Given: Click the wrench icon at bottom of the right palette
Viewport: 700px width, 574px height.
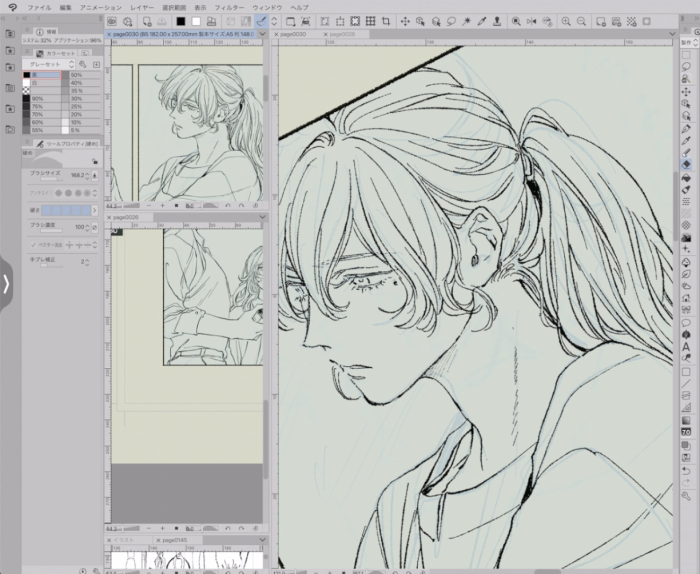Looking at the screenshot, I should coord(687,496).
